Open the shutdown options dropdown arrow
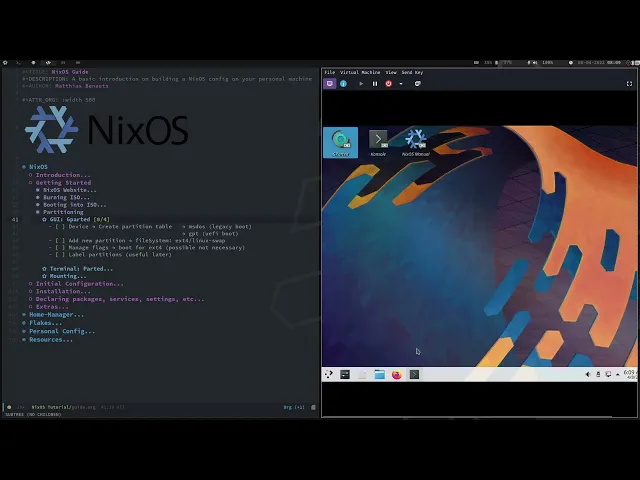 [401, 84]
